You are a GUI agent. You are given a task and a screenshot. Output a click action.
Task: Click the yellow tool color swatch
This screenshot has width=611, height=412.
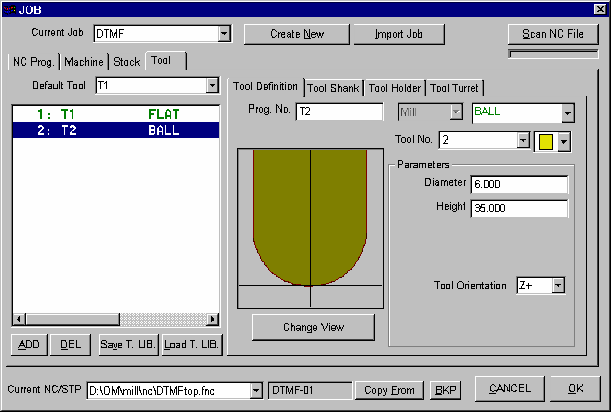click(x=546, y=141)
